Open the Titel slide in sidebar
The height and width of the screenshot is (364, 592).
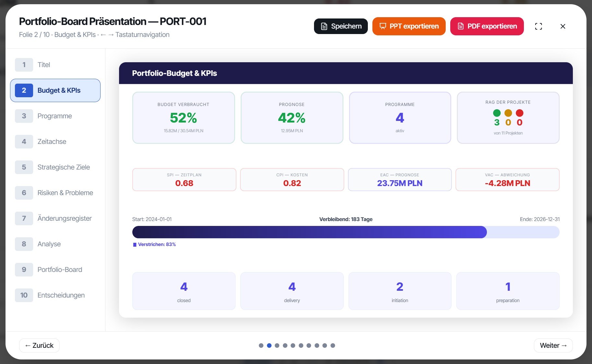point(55,65)
